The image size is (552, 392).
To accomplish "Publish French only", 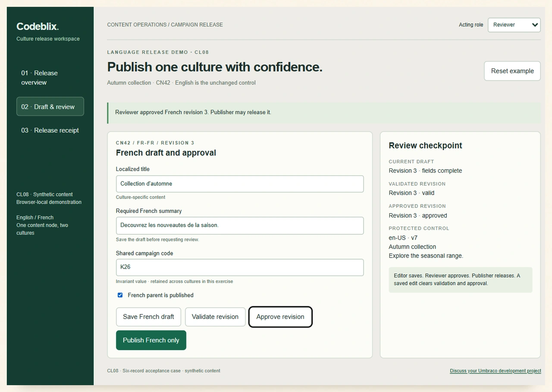I will coord(151,340).
